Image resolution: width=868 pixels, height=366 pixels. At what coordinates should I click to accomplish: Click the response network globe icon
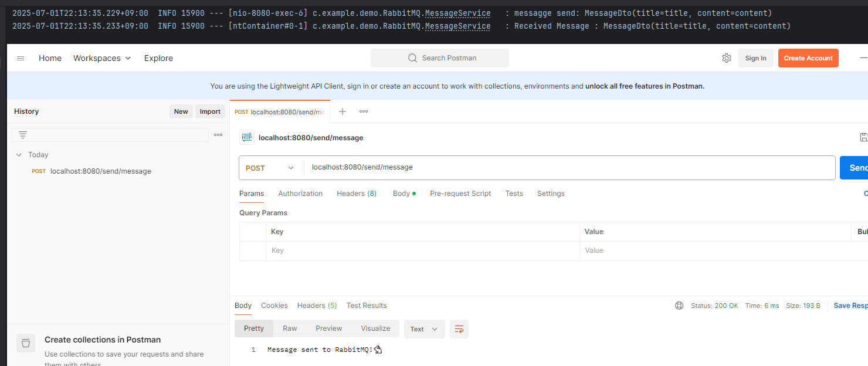[679, 306]
